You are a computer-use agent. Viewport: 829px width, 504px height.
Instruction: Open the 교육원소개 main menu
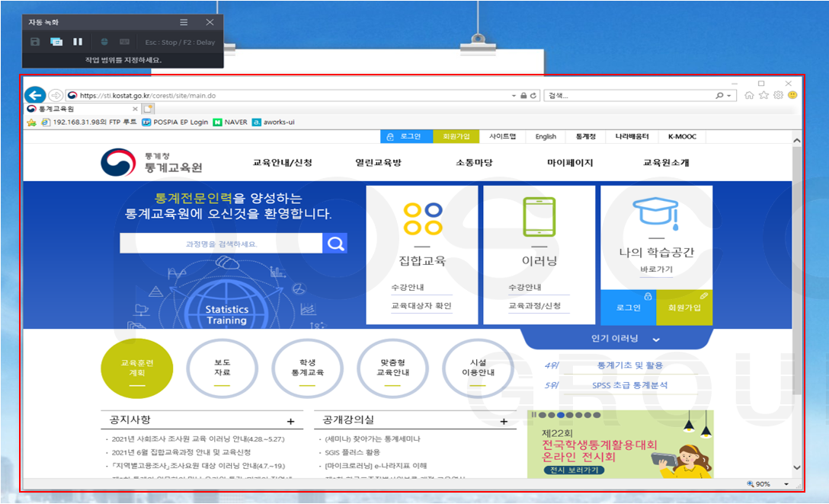pos(666,163)
